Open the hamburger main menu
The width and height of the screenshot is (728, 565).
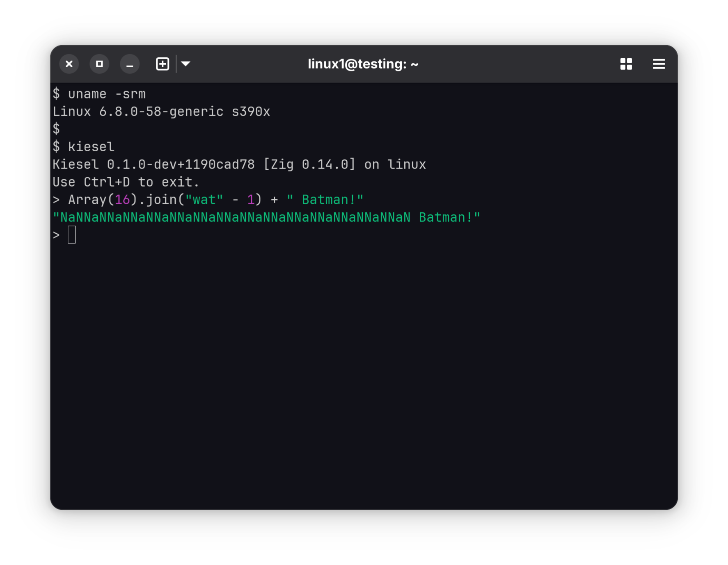point(659,64)
